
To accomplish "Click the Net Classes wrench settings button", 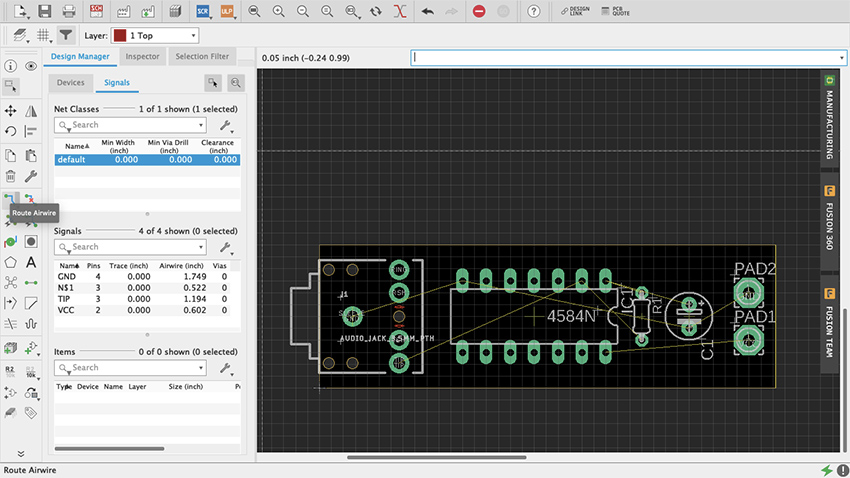I will point(226,126).
